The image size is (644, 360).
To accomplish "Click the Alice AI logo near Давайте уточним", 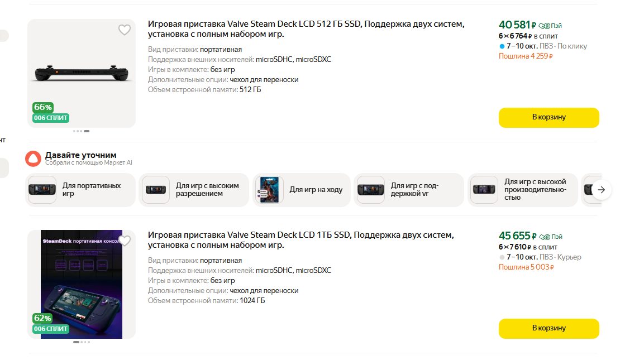I will (34, 159).
